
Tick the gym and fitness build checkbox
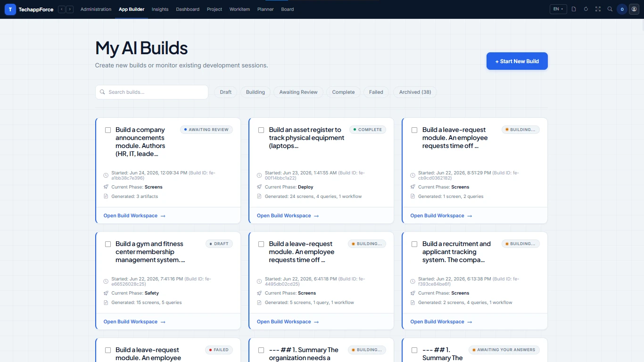[x=108, y=244]
